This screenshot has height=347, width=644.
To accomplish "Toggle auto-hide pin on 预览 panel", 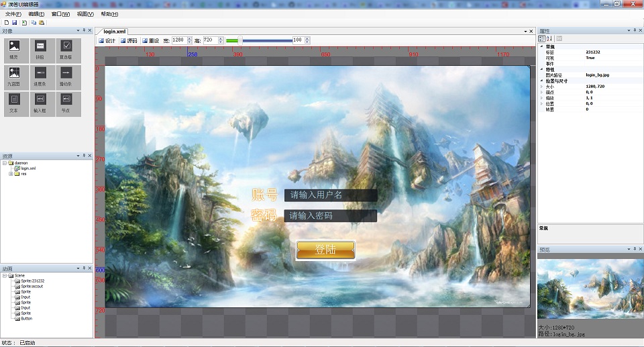I will [x=634, y=249].
